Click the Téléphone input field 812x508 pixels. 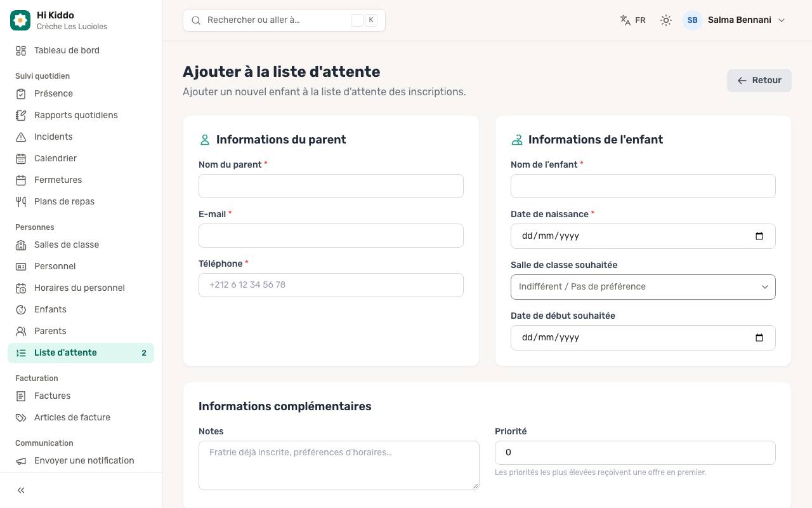point(331,285)
